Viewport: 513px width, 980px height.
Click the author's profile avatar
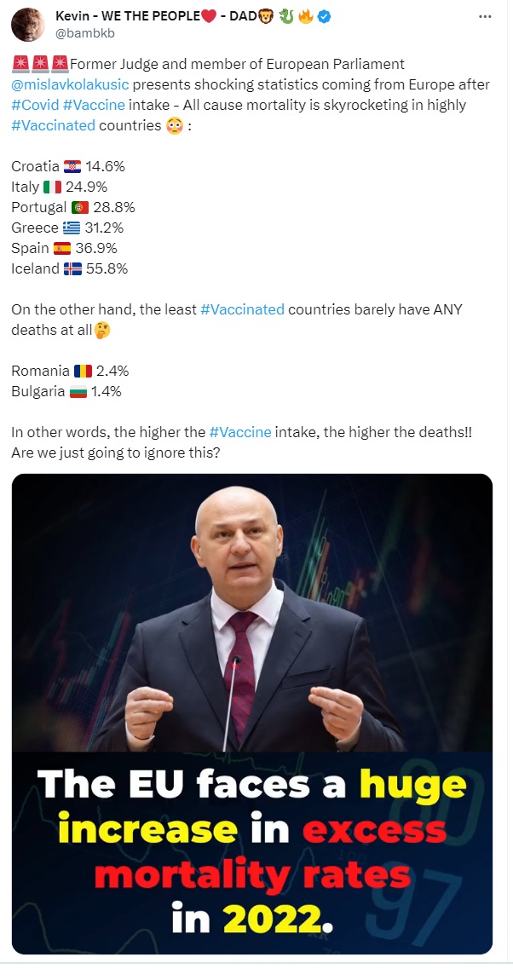click(x=28, y=25)
